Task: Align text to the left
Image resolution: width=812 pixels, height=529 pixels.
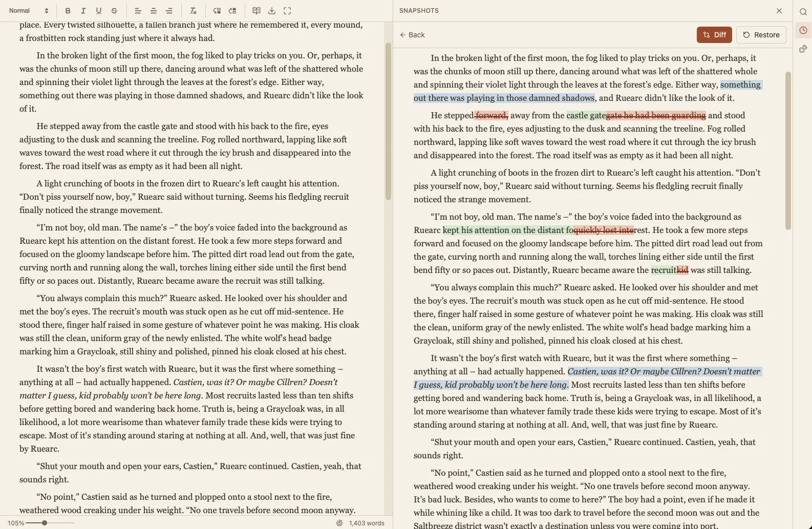Action: point(138,11)
